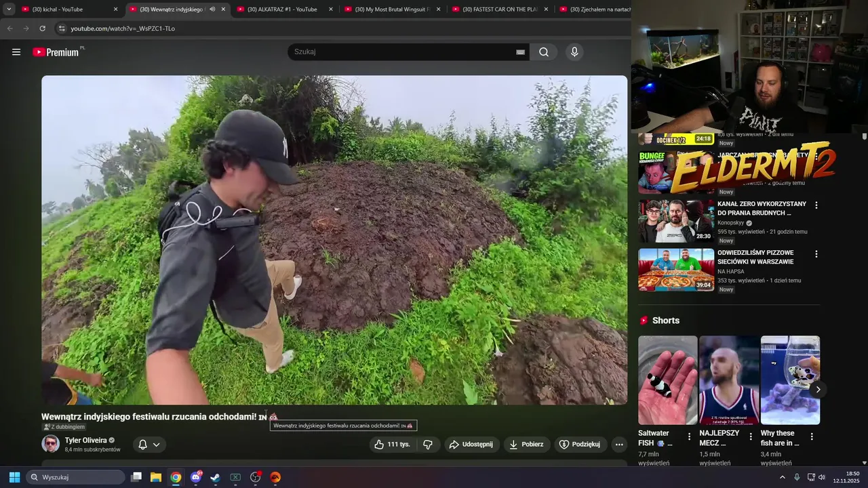Open volume control in system tray

pos(822,477)
